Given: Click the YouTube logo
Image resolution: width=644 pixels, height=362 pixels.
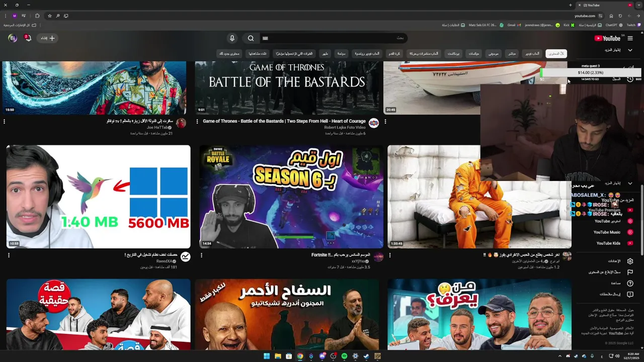Looking at the screenshot, I should pyautogui.click(x=607, y=38).
